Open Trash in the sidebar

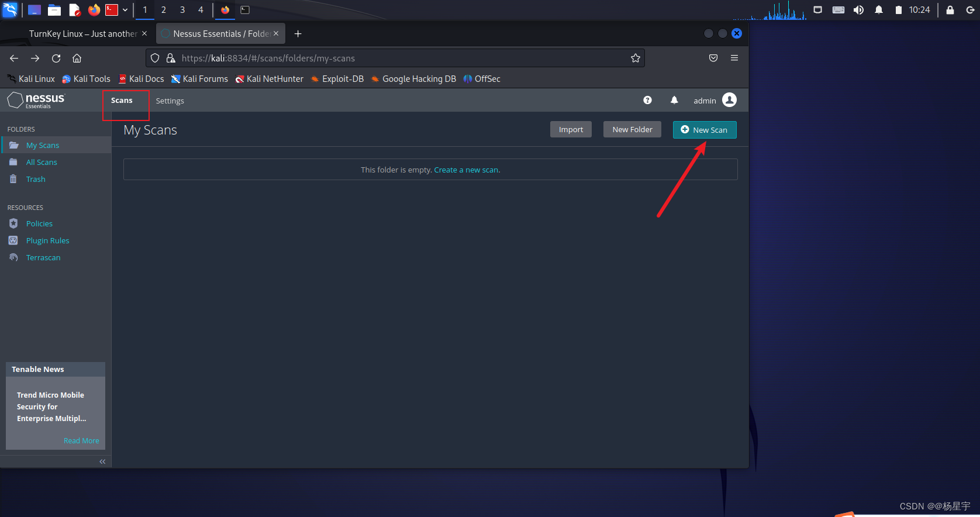36,179
